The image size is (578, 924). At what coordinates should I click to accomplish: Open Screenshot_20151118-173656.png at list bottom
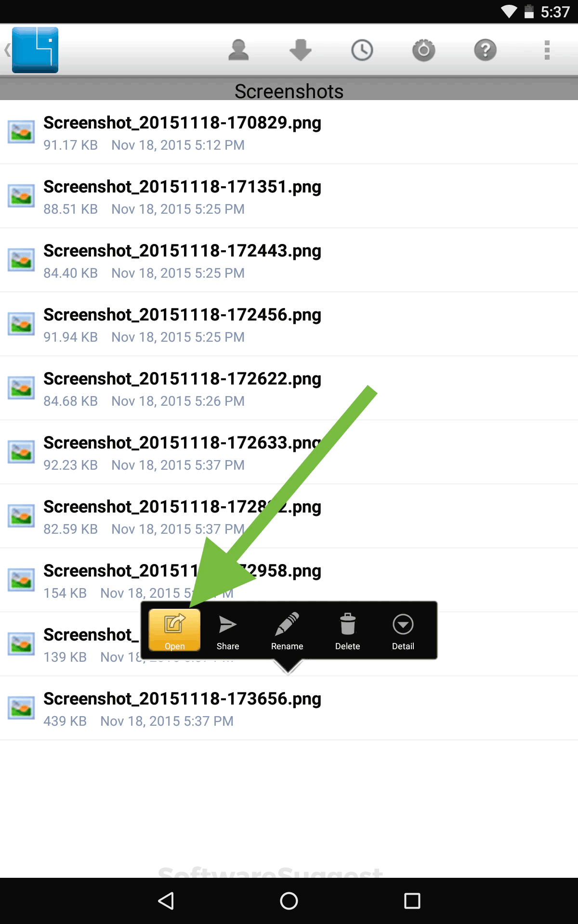[289, 708]
